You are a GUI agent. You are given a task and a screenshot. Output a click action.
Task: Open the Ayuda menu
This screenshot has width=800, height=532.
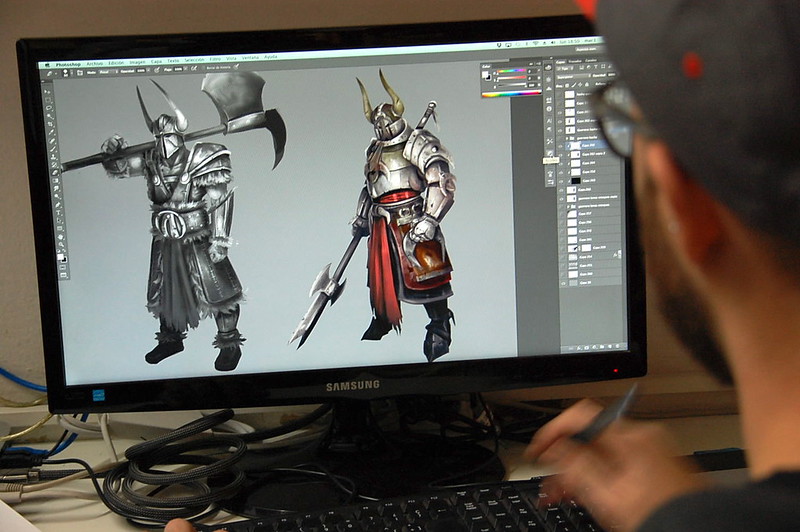point(271,57)
